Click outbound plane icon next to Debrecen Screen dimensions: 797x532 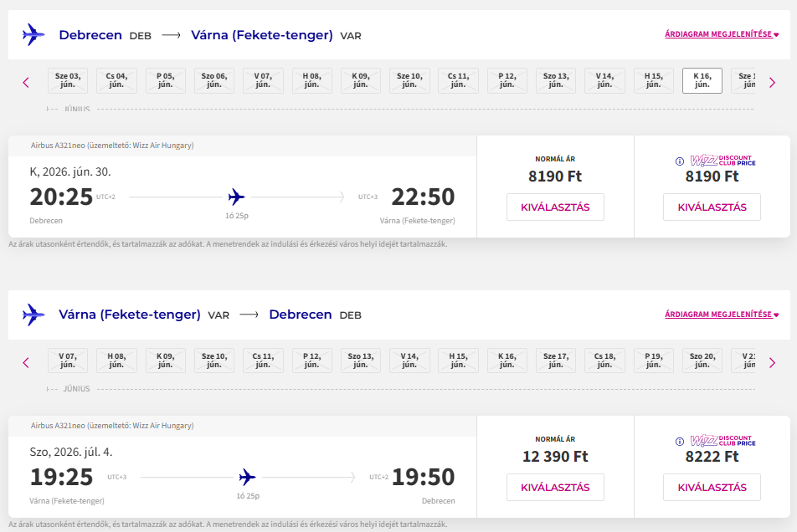(x=33, y=35)
